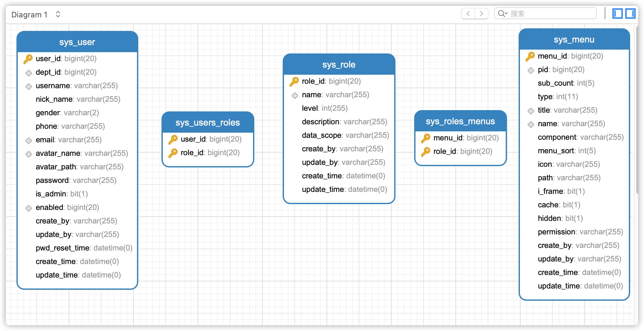Select the i_frame: bit(1) field
The height and width of the screenshot is (331, 644).
click(561, 191)
